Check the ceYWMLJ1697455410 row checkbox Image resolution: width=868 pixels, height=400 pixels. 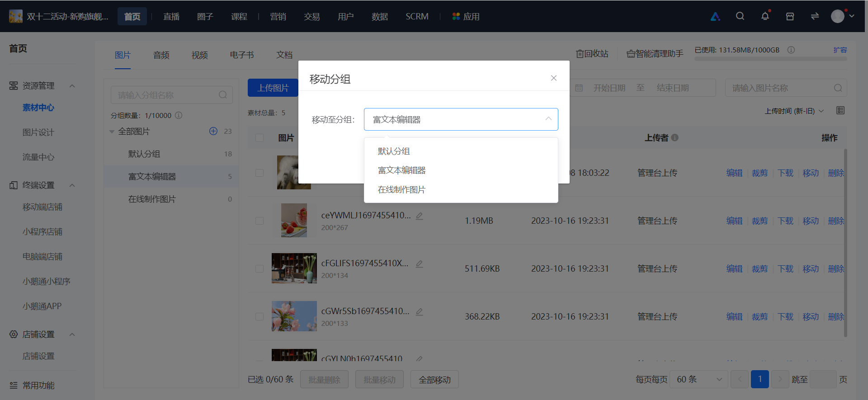pos(259,221)
